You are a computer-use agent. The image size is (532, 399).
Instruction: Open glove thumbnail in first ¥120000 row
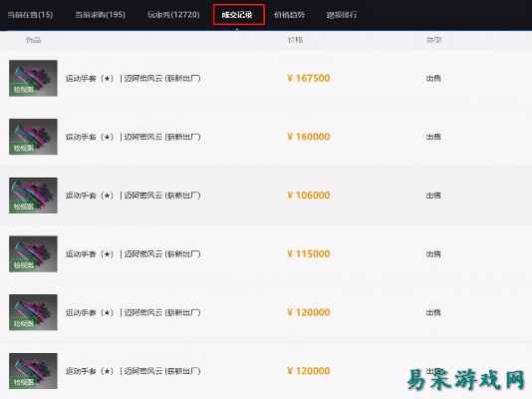point(33,312)
